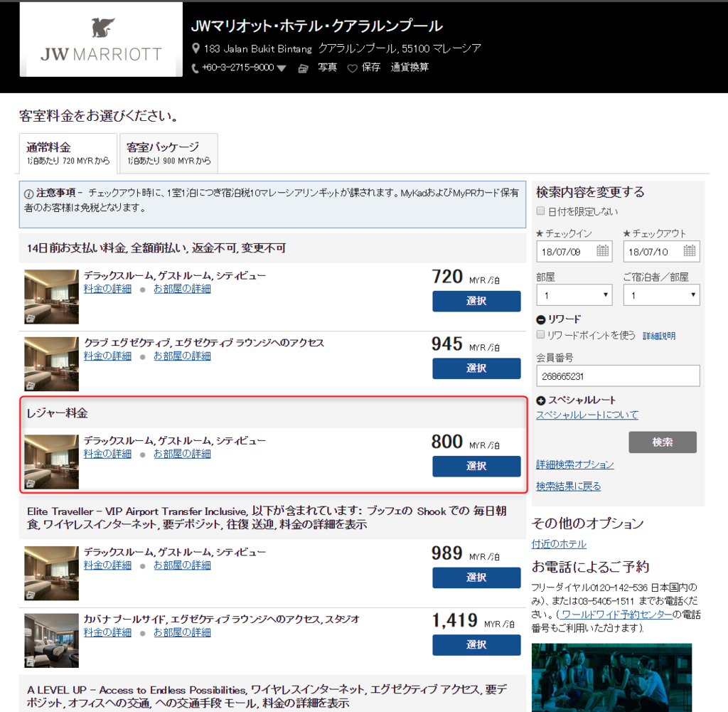Open 料金の詳細 for 800 MYR room
Screen dimensions: 728x712
tap(107, 454)
